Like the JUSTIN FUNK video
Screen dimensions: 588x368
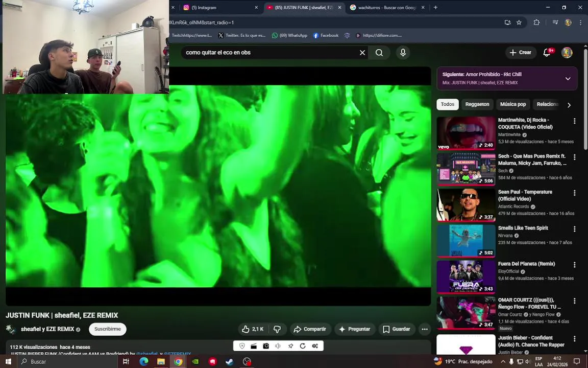[252, 329]
